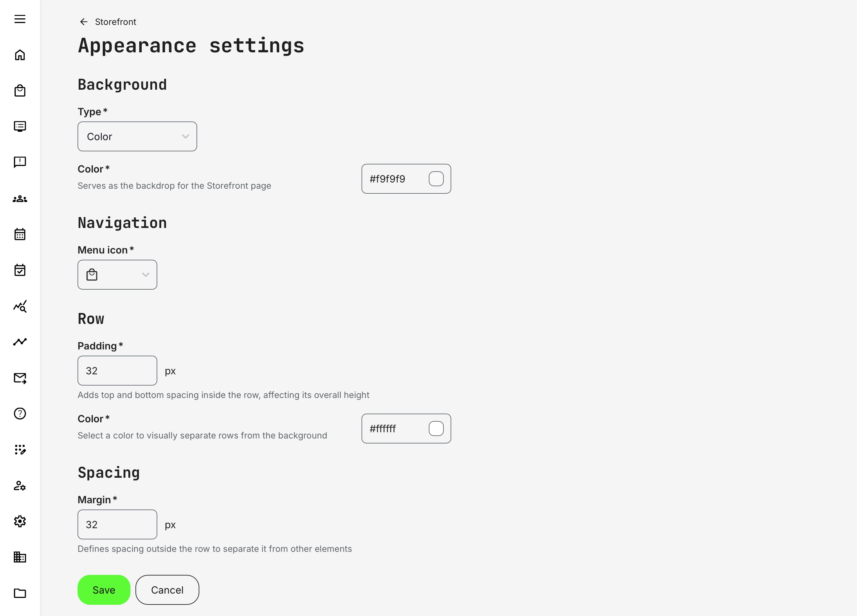The width and height of the screenshot is (857, 616).
Task: Open the analytics search chart icon
Action: point(20,306)
